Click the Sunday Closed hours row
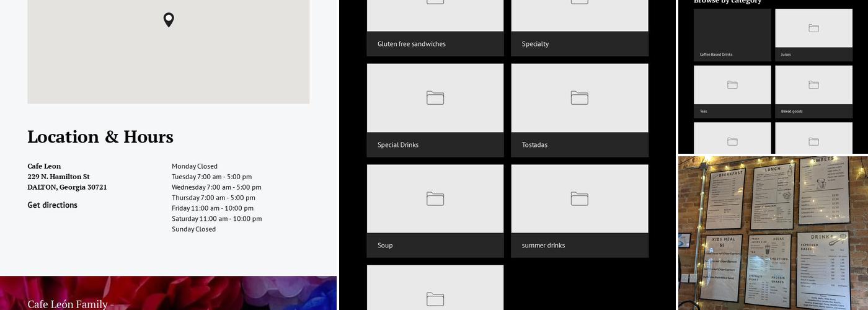Viewport: 868px width, 310px height. click(194, 229)
